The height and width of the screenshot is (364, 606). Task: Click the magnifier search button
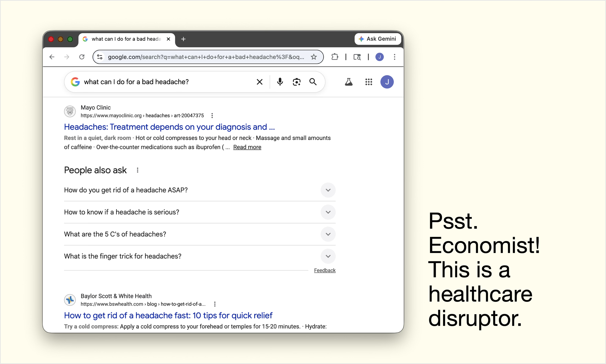click(313, 82)
